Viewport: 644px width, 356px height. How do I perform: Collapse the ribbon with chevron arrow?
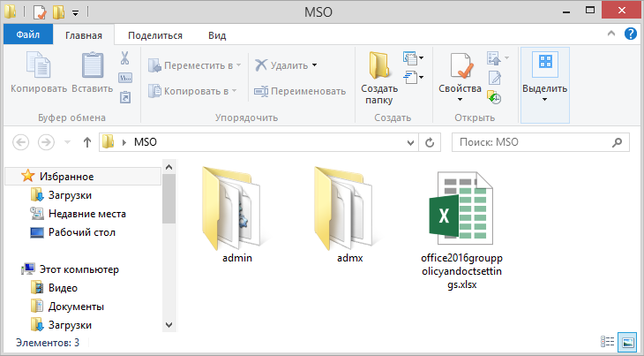[611, 34]
